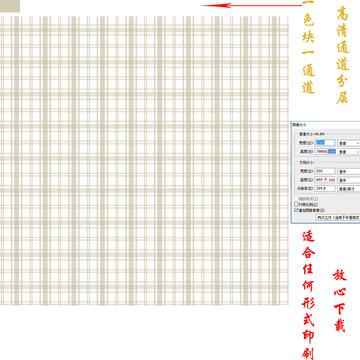The height and width of the screenshot is (360, 360).
Task: Uncheck the Resample Image checkbox
Action: click(x=296, y=210)
